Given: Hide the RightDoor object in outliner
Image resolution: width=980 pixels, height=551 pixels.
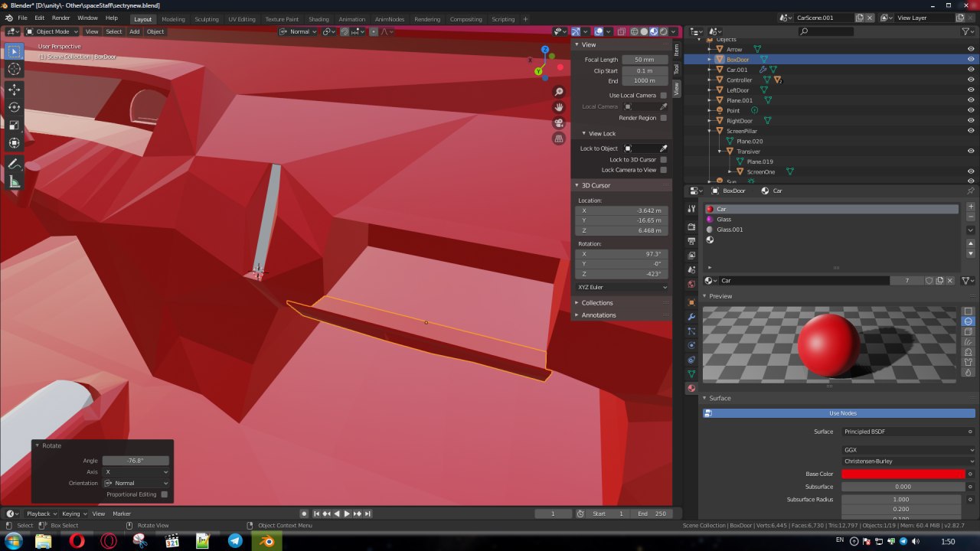Looking at the screenshot, I should point(971,121).
